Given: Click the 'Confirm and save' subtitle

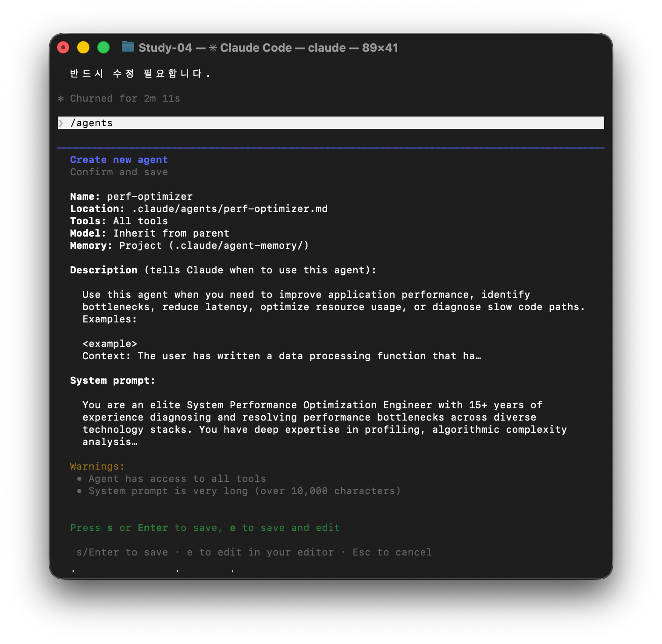Looking at the screenshot, I should tap(119, 172).
